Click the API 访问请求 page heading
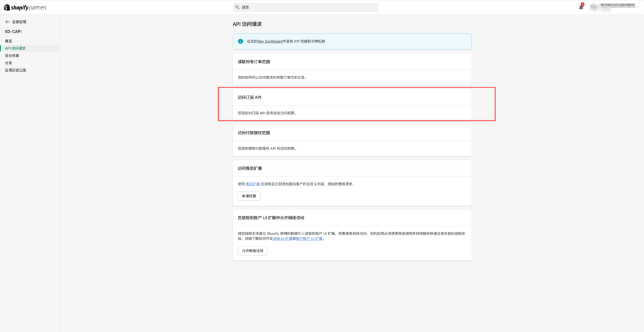Image resolution: width=644 pixels, height=332 pixels. (x=247, y=25)
